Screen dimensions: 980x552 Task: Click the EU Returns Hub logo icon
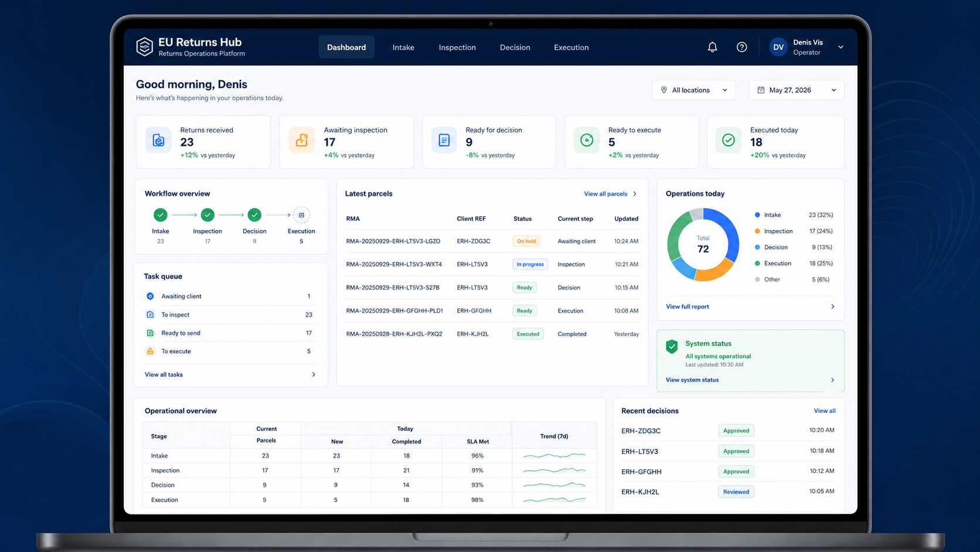144,47
